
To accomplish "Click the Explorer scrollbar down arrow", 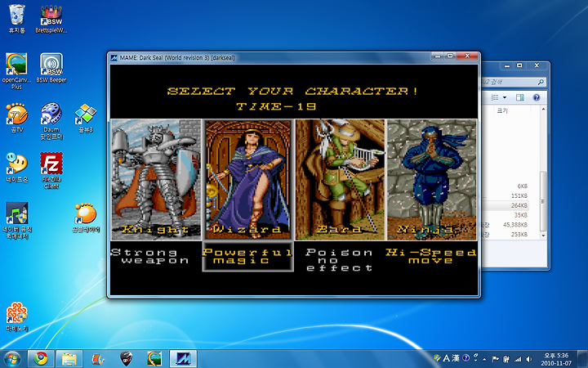I will (543, 236).
